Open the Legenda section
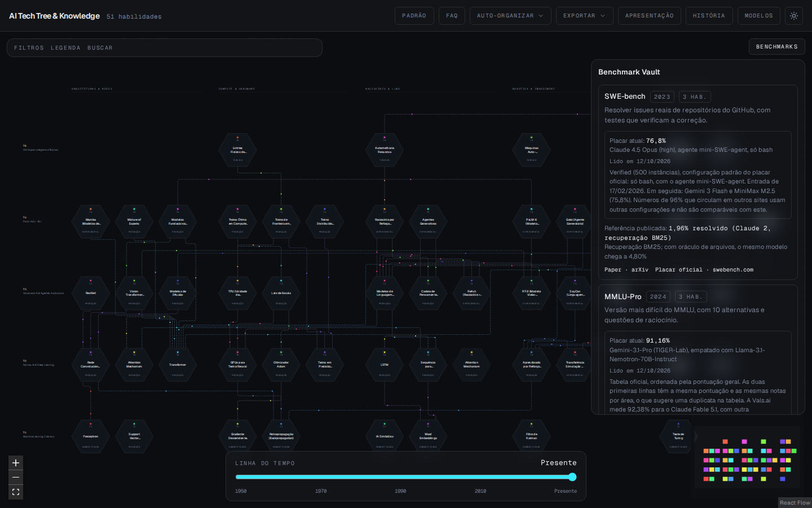This screenshot has height=508, width=812. [65, 48]
